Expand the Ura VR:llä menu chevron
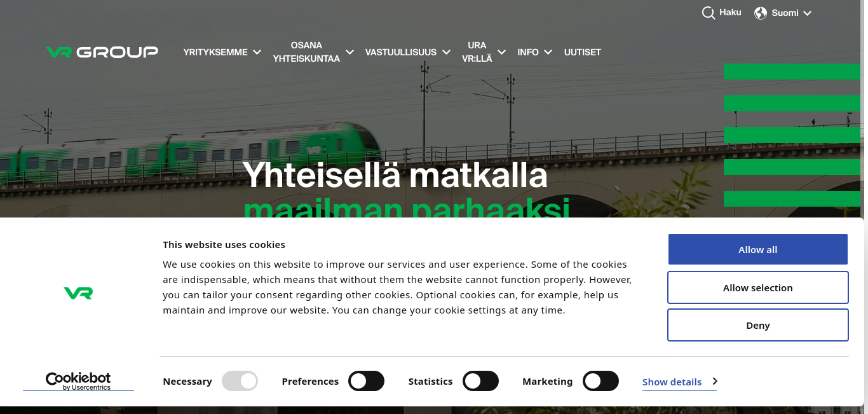868x414 pixels. tap(501, 52)
